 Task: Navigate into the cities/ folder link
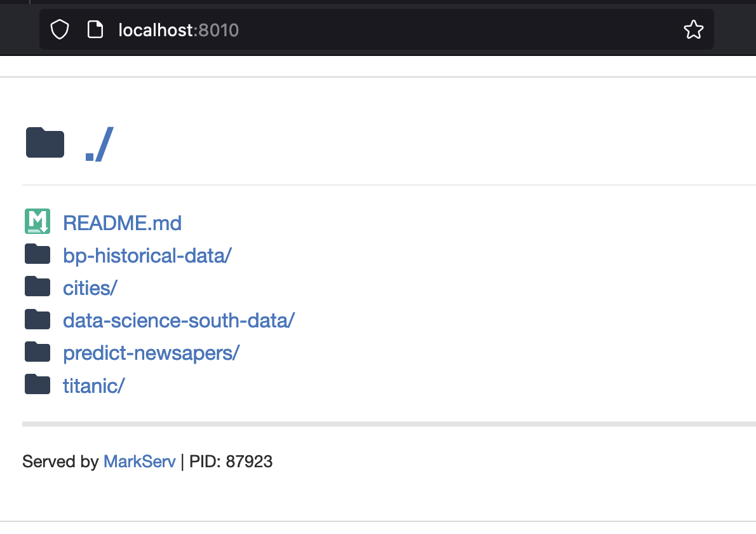click(x=90, y=288)
